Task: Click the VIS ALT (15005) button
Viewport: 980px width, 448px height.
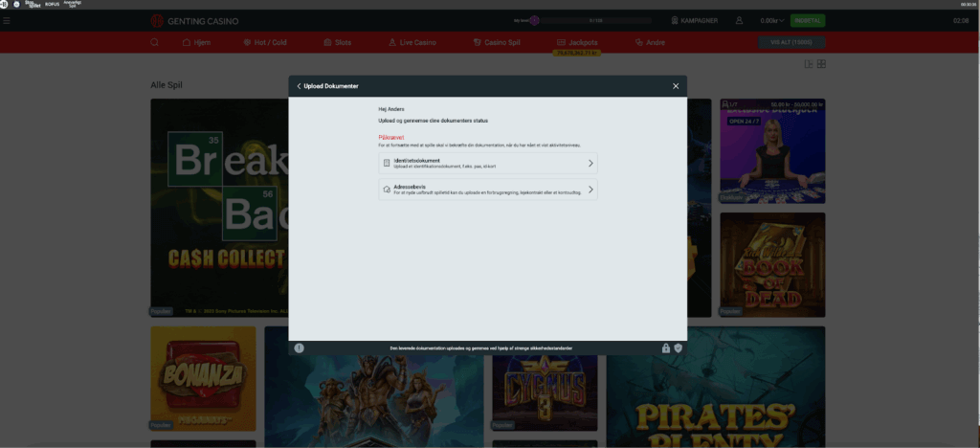Action: tap(791, 42)
